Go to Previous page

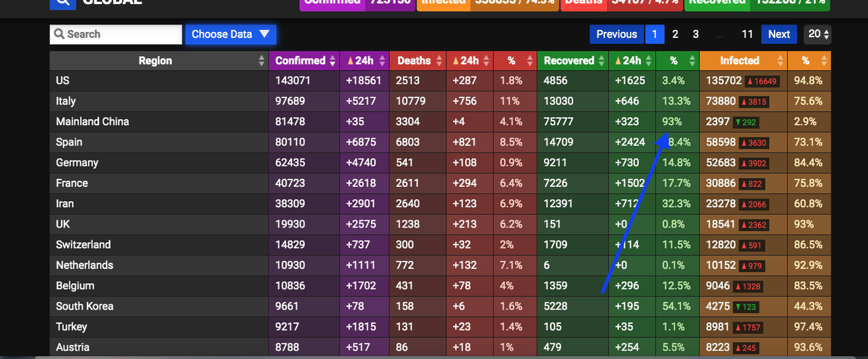tap(616, 35)
